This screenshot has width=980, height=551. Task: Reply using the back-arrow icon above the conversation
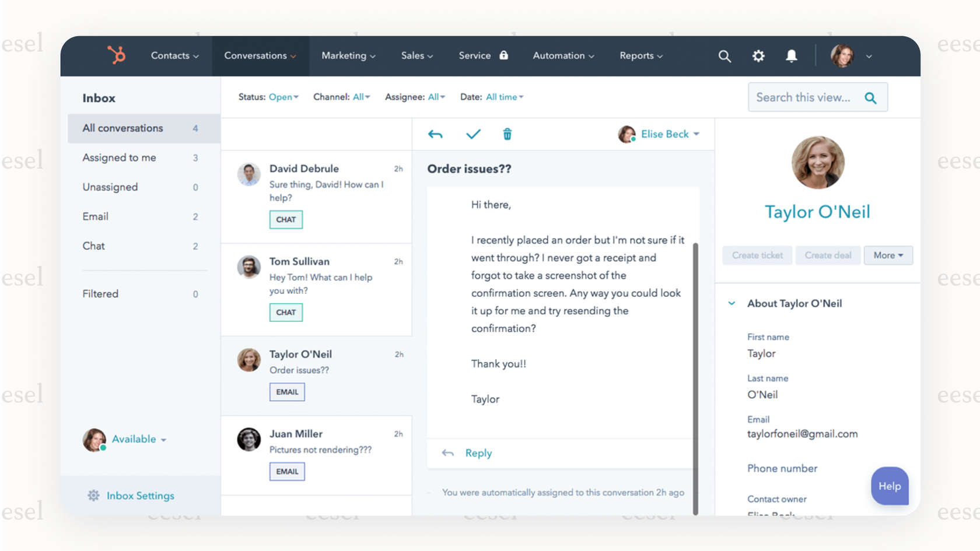435,134
